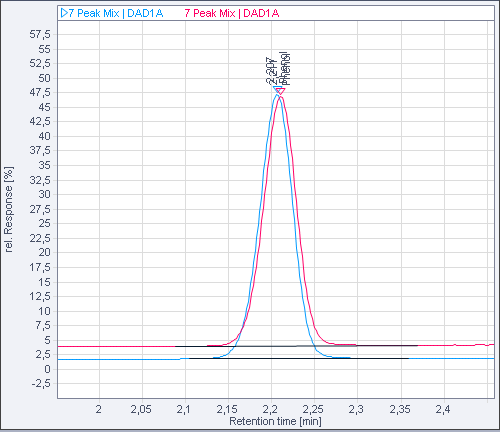Screen dimensions: 500x432
Task: Select the blue '7 Peak Mix | DAD1A' legend entry
Action: (x=116, y=13)
